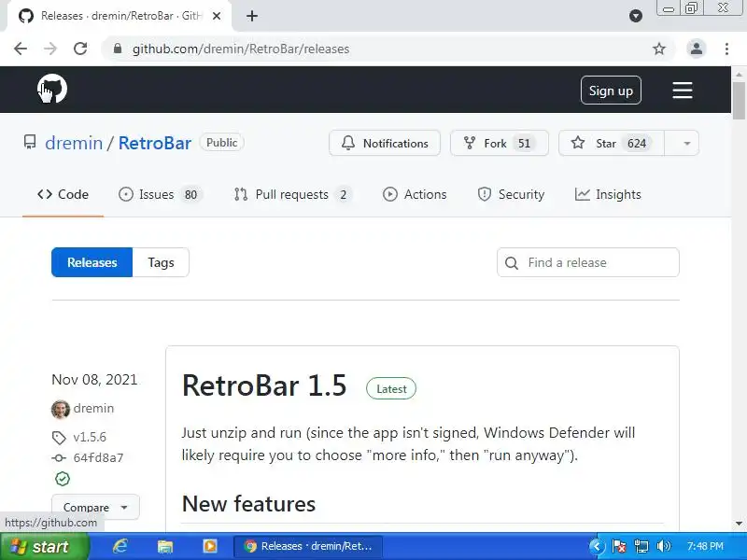Open the Windows start menu
Viewport: 747px width, 560px height.
coord(44,546)
